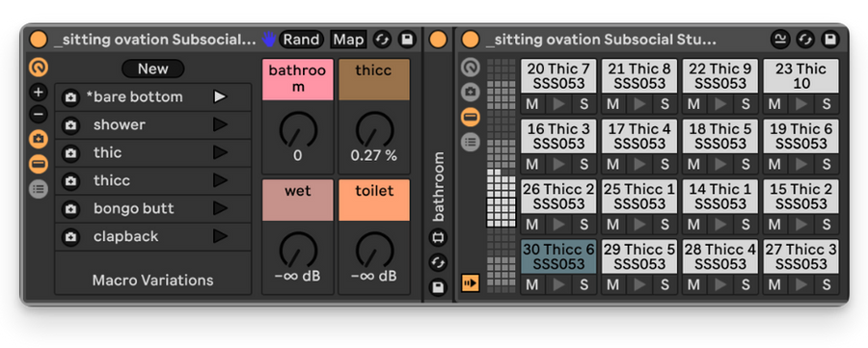Overwrite the shower variation snapshot

click(70, 125)
